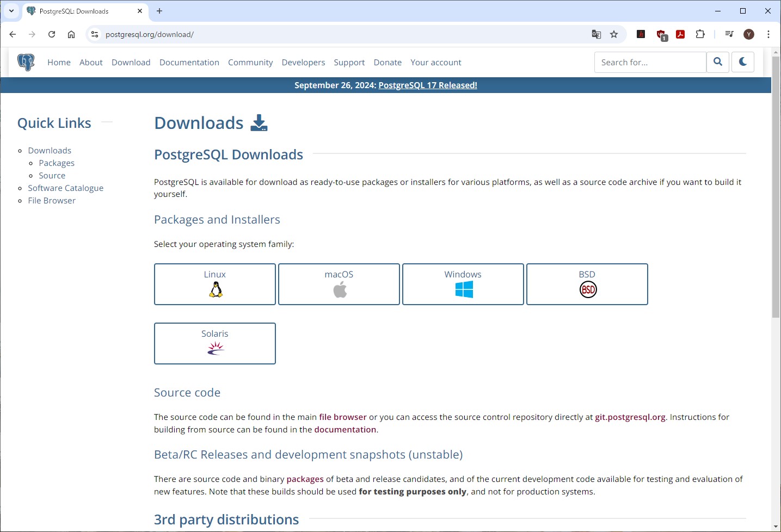Click the Software Catalogue quick link
781x532 pixels.
click(65, 188)
